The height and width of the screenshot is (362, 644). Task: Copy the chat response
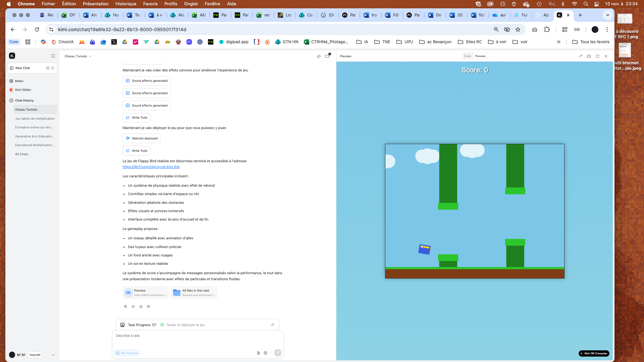[125, 306]
